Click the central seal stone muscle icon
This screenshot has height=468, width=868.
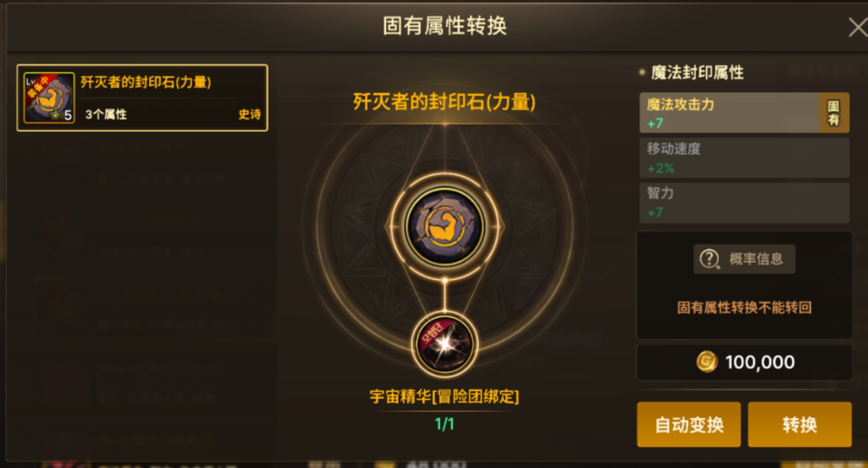click(445, 226)
